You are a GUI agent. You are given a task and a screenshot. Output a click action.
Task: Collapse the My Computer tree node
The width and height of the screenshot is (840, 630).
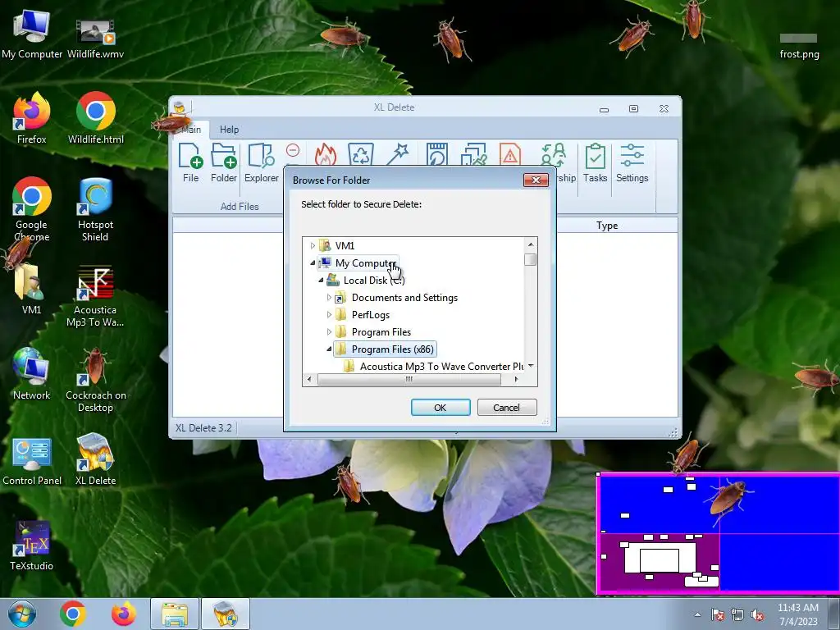pos(313,263)
